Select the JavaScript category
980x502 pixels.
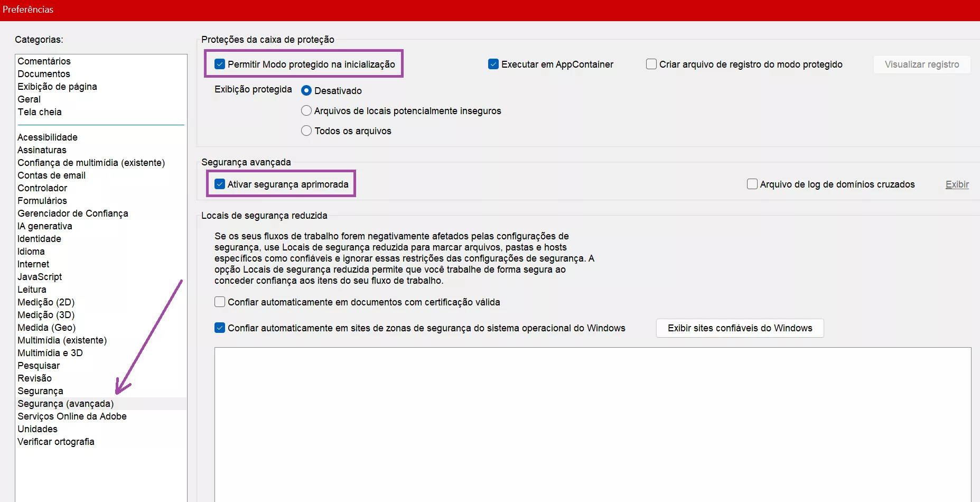click(39, 276)
